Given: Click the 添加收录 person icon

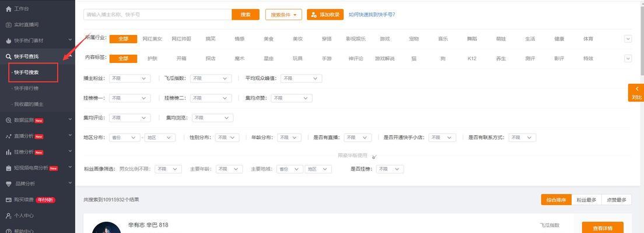Looking at the screenshot, I should [x=314, y=15].
